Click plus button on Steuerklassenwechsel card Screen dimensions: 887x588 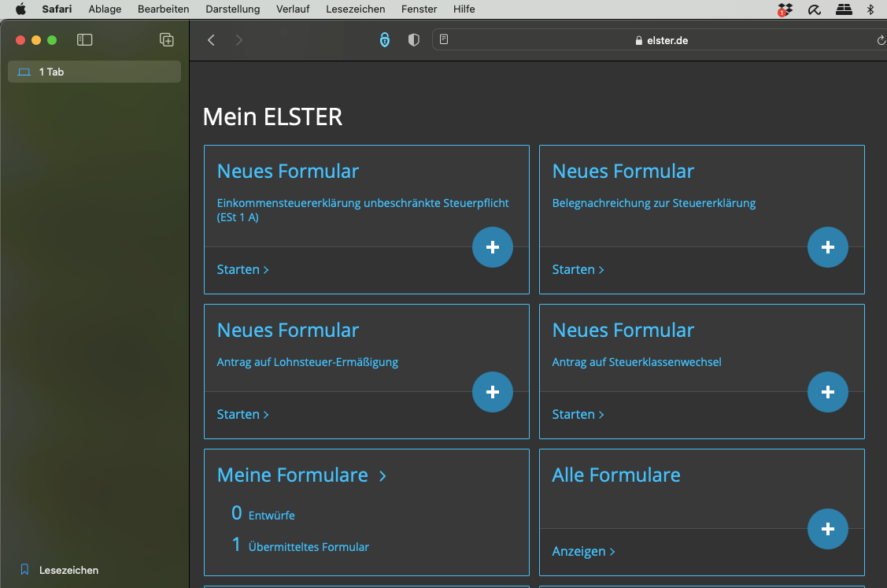[828, 392]
